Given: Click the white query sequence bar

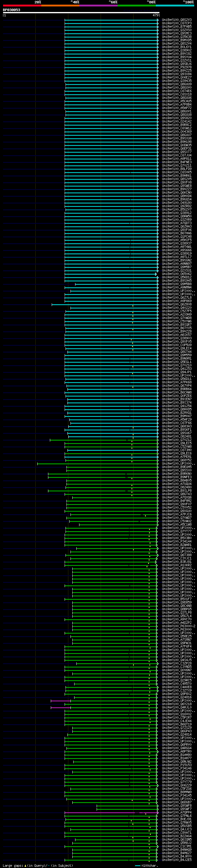Looking at the screenshot, I should click(81, 13).
